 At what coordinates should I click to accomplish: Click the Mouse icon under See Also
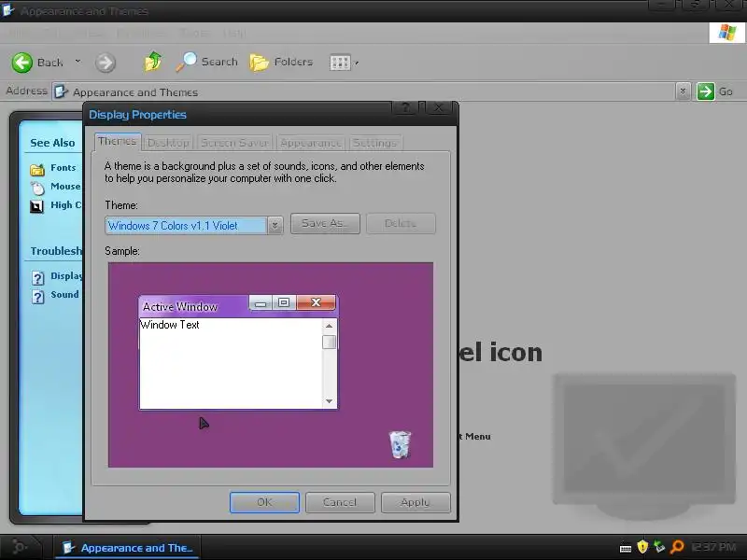(x=37, y=188)
